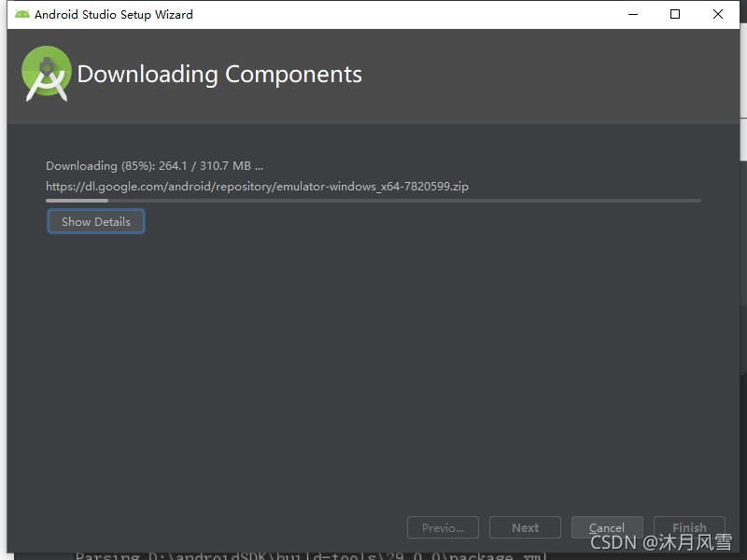Viewport: 747px width, 560px height.
Task: Click the Downloading Components heading
Action: click(x=219, y=75)
